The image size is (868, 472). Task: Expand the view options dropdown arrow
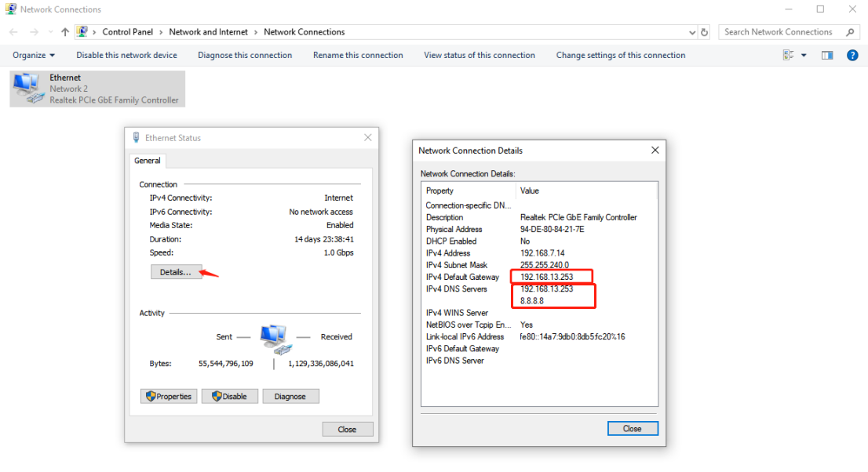click(804, 56)
